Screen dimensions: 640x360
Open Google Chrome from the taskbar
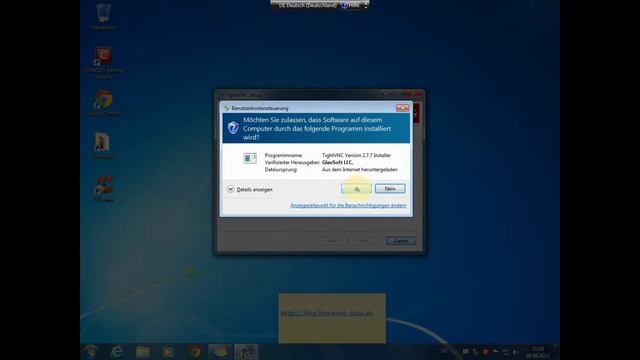[x=195, y=351]
